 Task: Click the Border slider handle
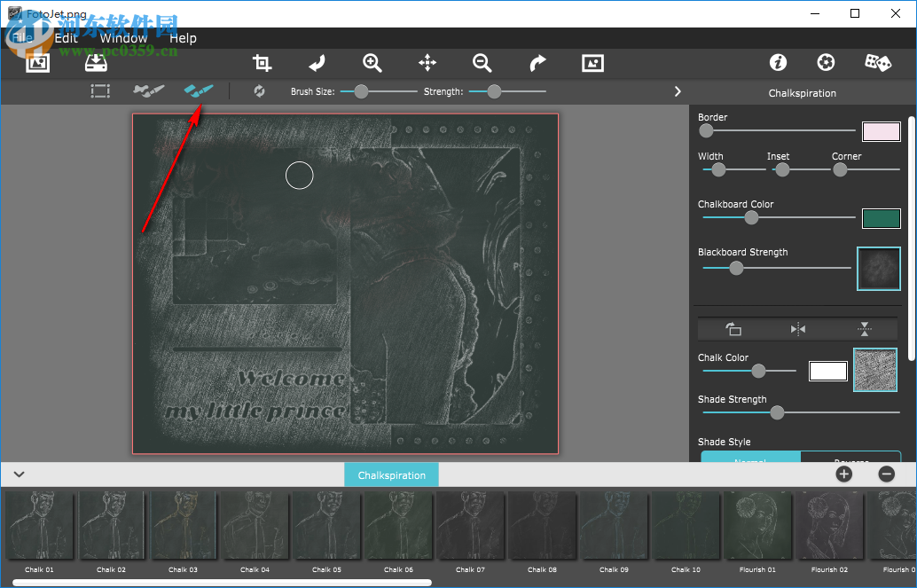(x=706, y=130)
